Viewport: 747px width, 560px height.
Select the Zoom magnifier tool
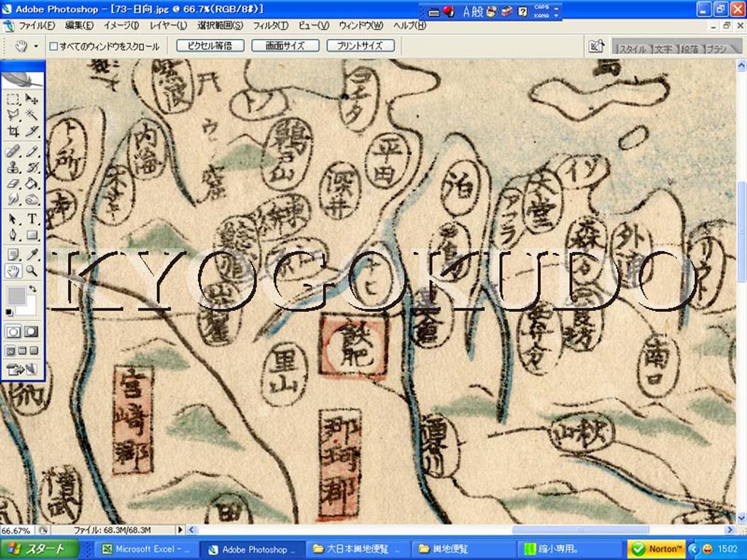click(x=31, y=271)
